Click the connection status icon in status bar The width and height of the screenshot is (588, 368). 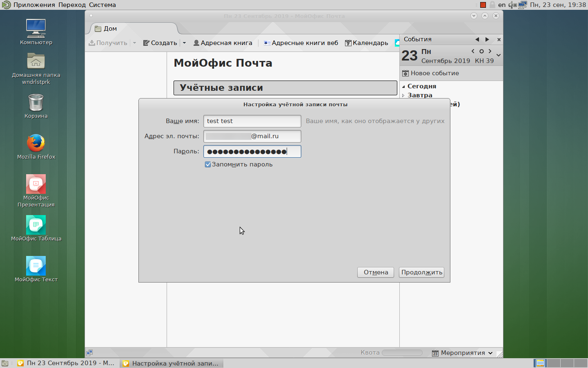(x=89, y=352)
